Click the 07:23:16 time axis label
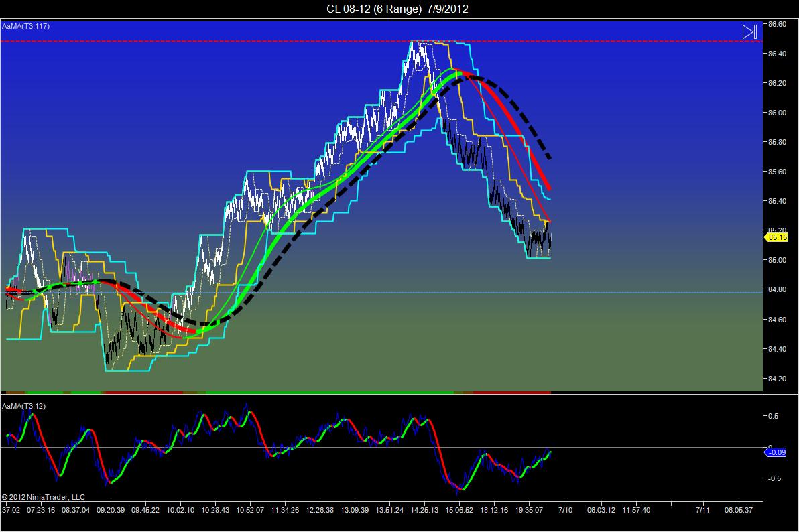The image size is (799, 532). [41, 510]
